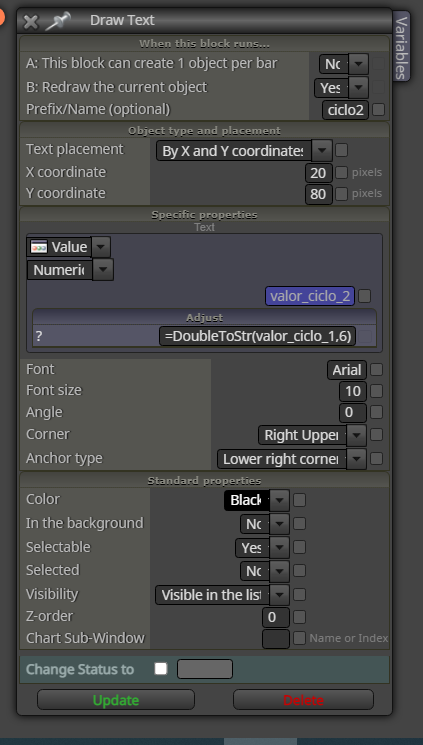Tick checkbox beside Corner
Image resolution: width=423 pixels, height=745 pixels.
(376, 434)
